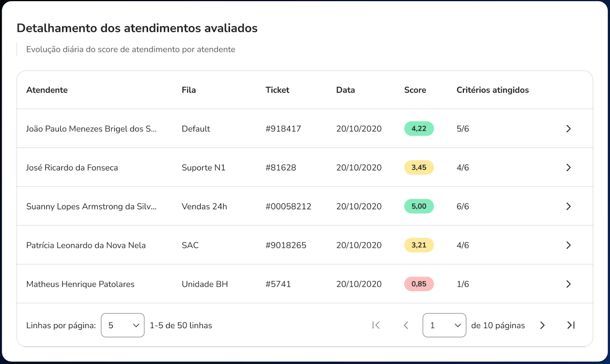The width and height of the screenshot is (610, 364).
Task: Open details chevron for João Paulo row
Action: [568, 129]
